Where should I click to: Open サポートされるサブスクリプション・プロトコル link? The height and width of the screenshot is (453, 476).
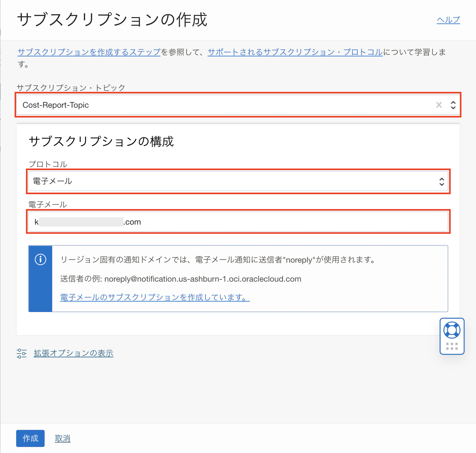point(295,52)
